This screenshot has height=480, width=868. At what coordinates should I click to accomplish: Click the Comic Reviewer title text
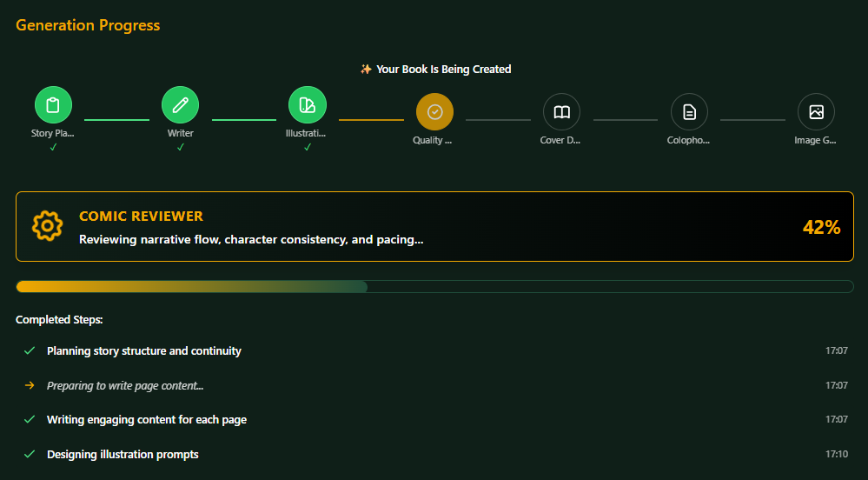tap(141, 216)
